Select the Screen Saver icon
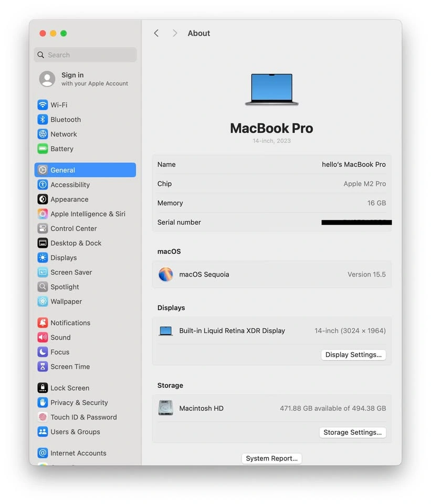Screen dimensions: 431x504 pos(43,272)
